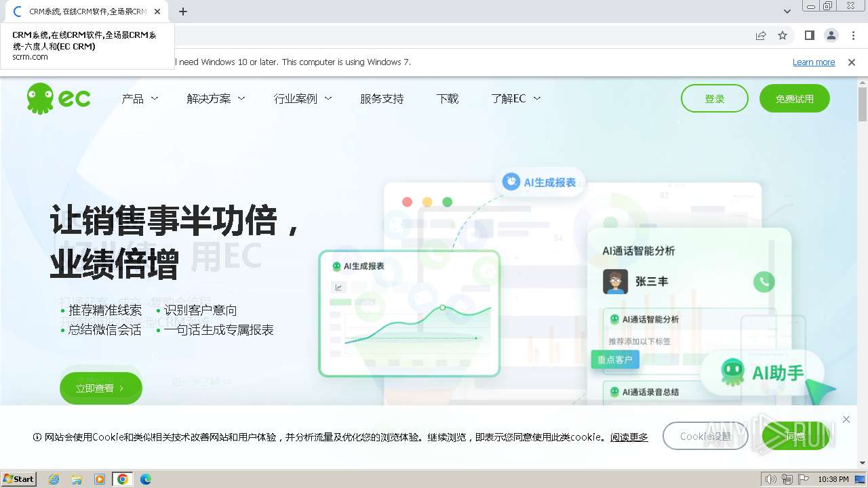This screenshot has width=868, height=488.
Task: Click the 推荐精准线索 bullet text
Action: coord(105,310)
